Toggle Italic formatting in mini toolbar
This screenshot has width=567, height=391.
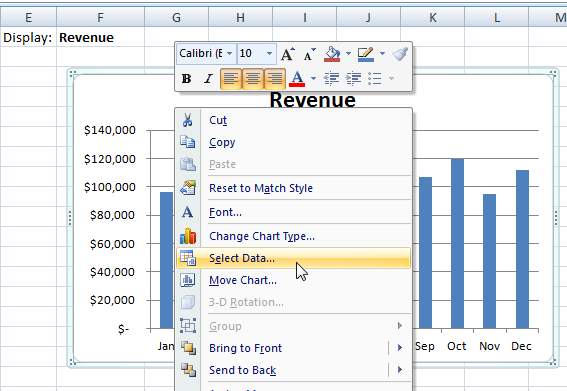point(208,78)
